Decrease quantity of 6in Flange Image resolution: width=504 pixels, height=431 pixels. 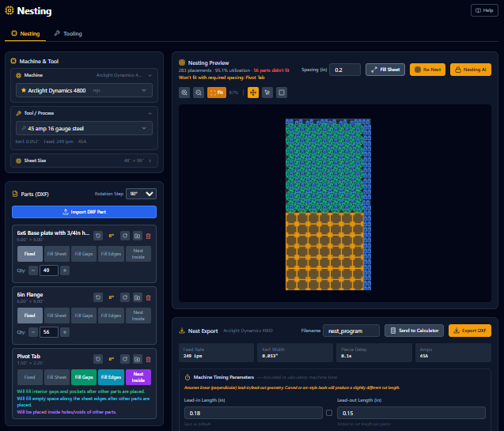click(x=32, y=332)
